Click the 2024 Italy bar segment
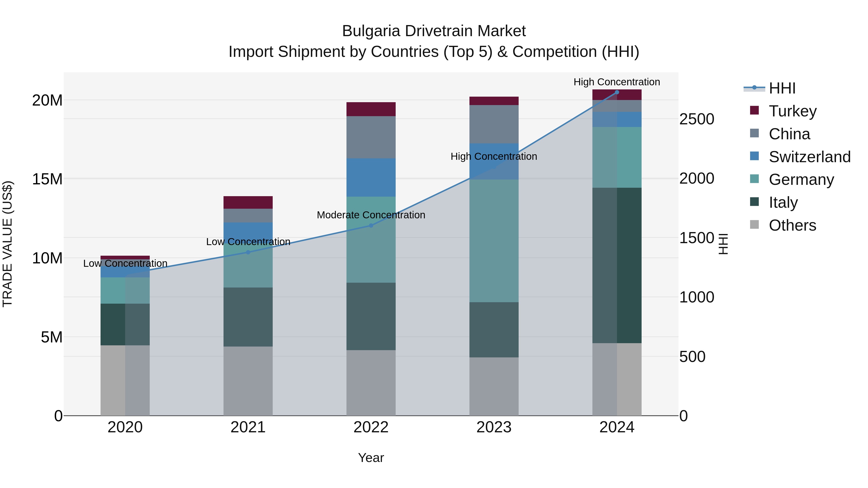 point(617,265)
